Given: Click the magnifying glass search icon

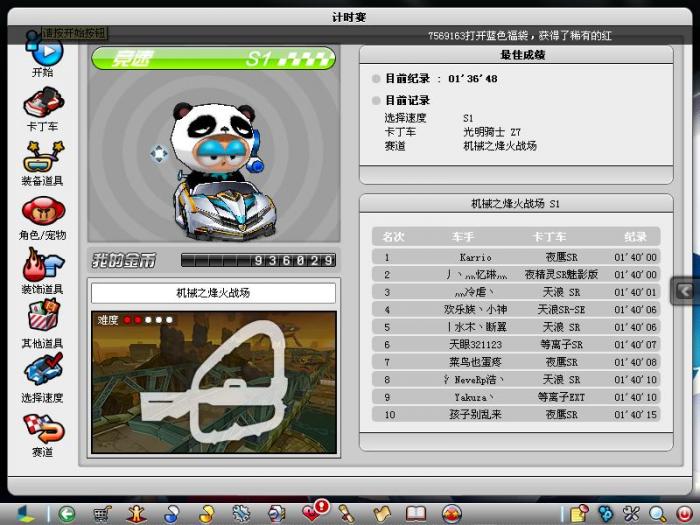Looking at the screenshot, I should pos(658,514).
